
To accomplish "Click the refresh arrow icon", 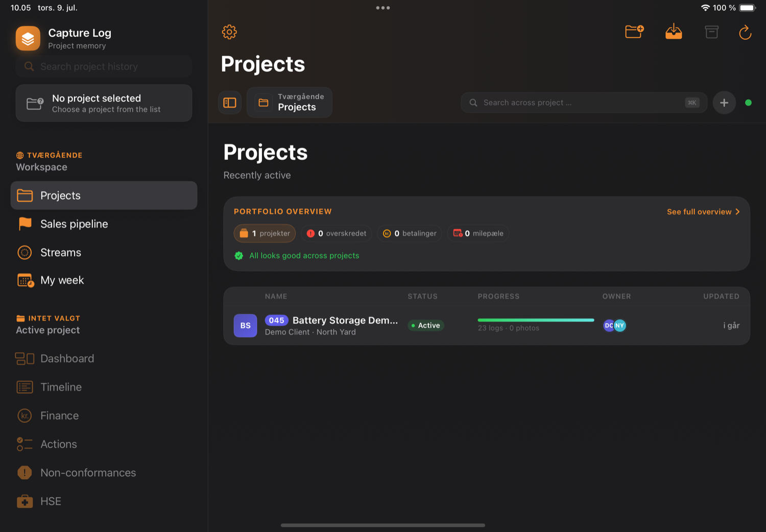I will [745, 32].
